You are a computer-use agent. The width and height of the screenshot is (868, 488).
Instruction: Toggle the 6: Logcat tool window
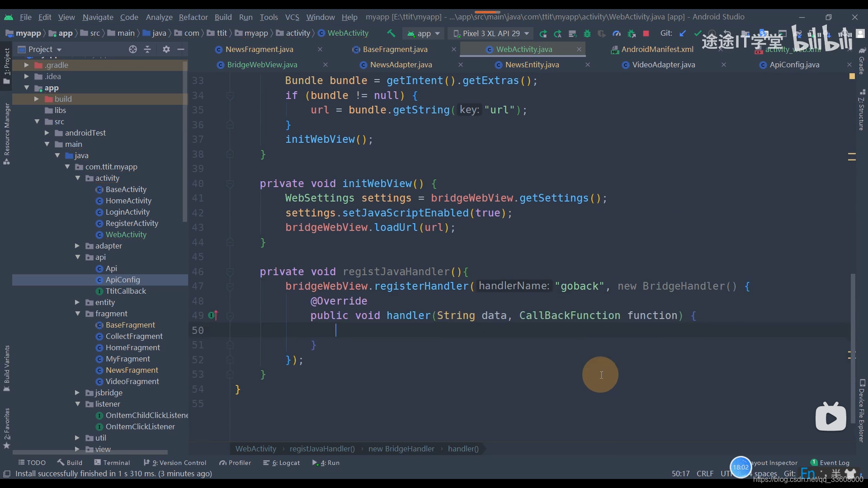click(281, 463)
